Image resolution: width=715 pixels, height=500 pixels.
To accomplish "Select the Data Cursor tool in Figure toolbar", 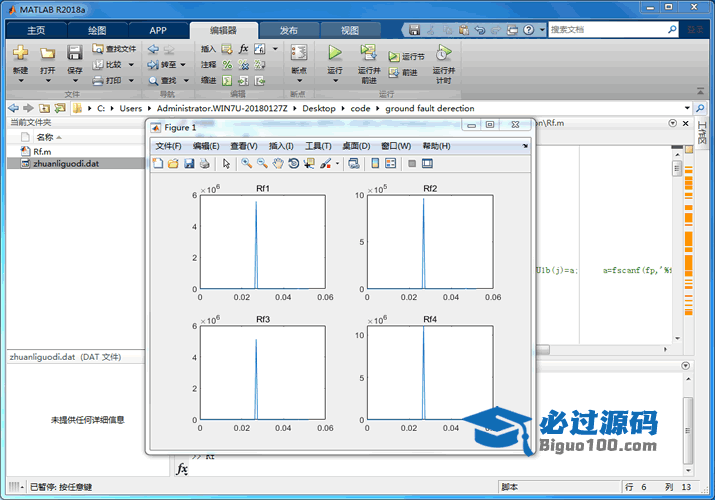I will click(x=309, y=163).
